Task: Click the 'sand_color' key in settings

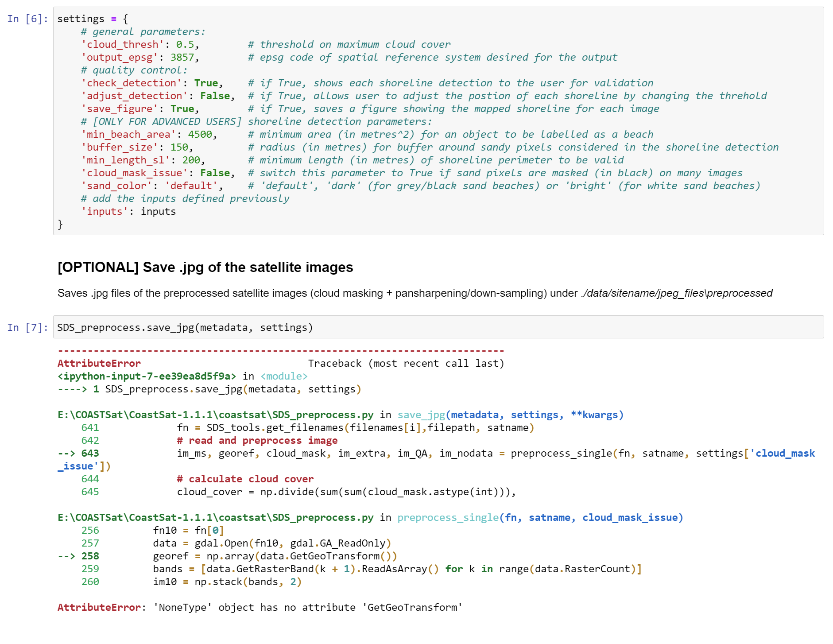Action: point(116,186)
